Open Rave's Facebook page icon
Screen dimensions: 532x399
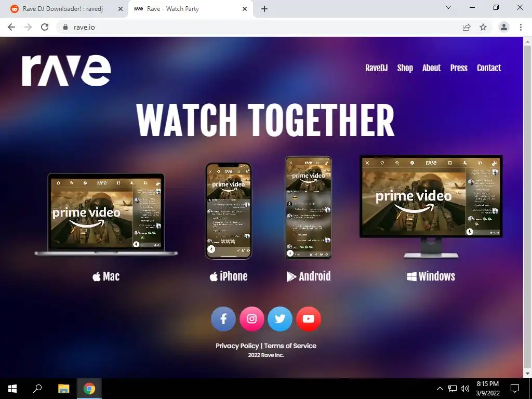tap(223, 319)
